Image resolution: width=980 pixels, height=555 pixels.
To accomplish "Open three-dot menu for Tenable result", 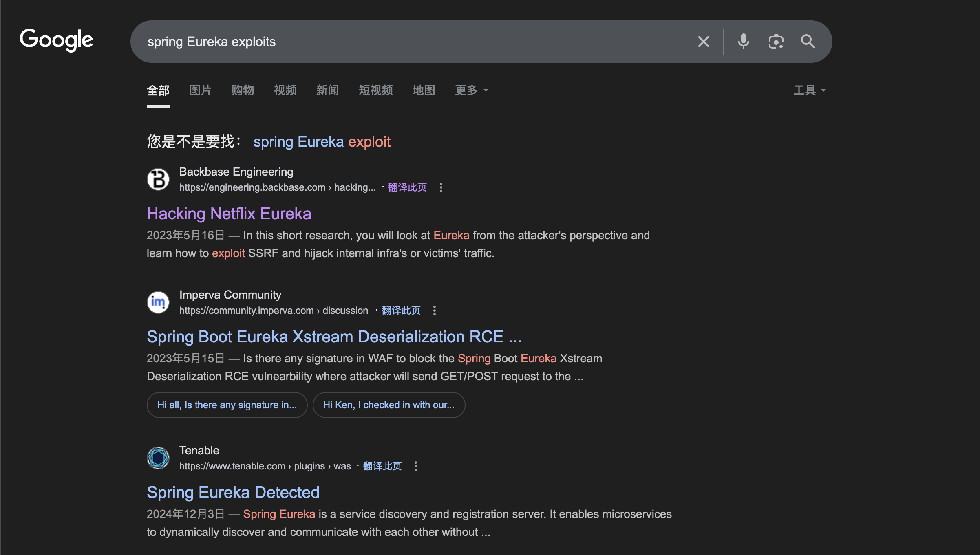I will pos(415,466).
